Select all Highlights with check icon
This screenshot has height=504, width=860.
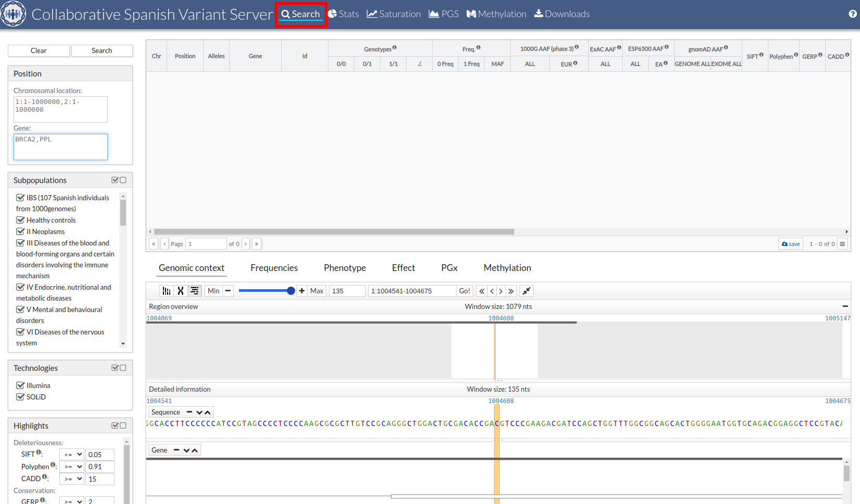115,425
